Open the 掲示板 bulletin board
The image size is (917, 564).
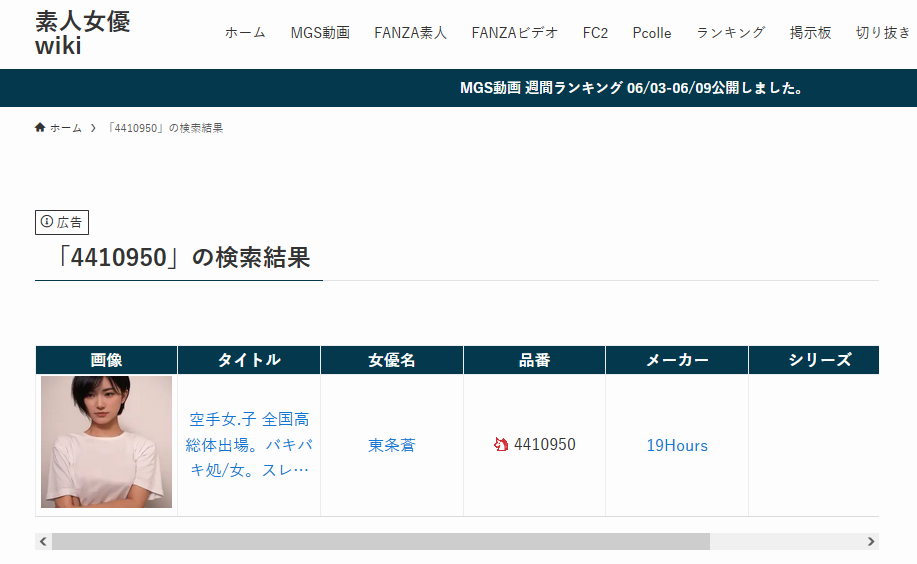tap(810, 33)
